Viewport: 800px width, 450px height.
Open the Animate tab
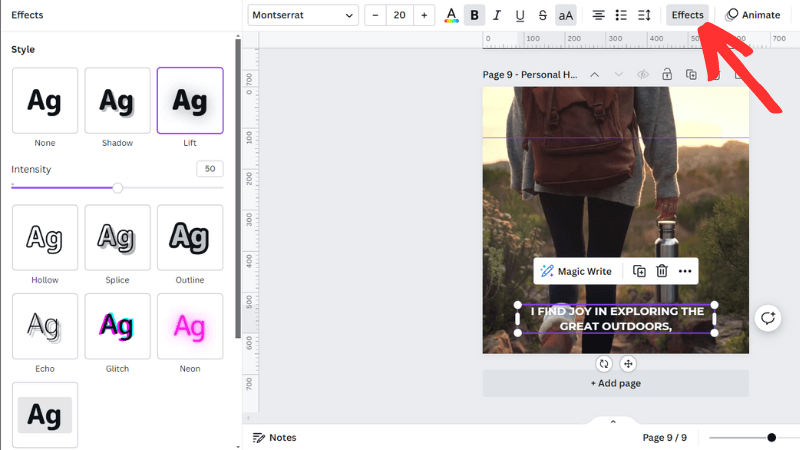pos(753,15)
